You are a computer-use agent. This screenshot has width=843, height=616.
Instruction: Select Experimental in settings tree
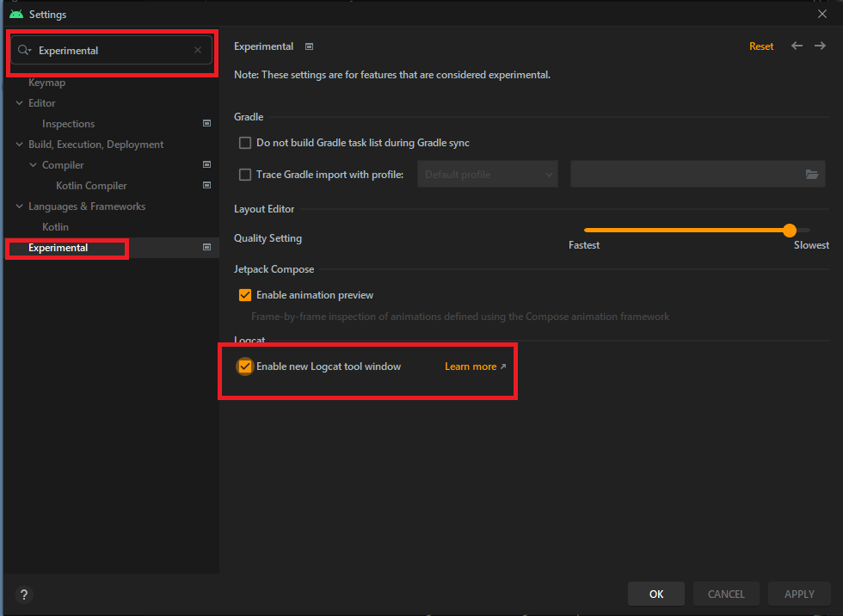pyautogui.click(x=58, y=248)
